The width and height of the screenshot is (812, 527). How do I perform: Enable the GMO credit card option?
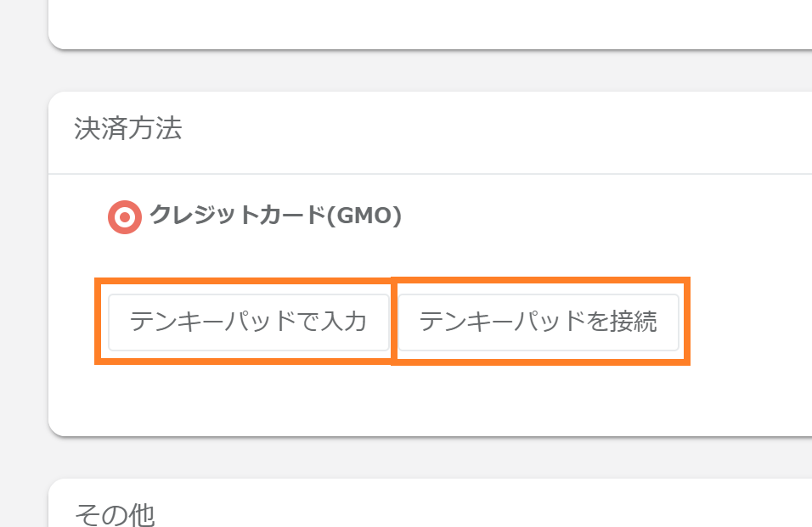click(125, 217)
